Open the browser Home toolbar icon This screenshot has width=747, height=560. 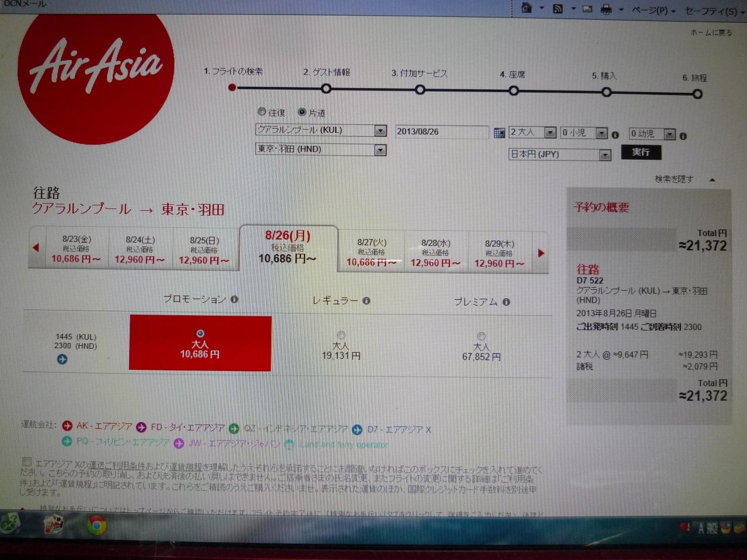526,8
